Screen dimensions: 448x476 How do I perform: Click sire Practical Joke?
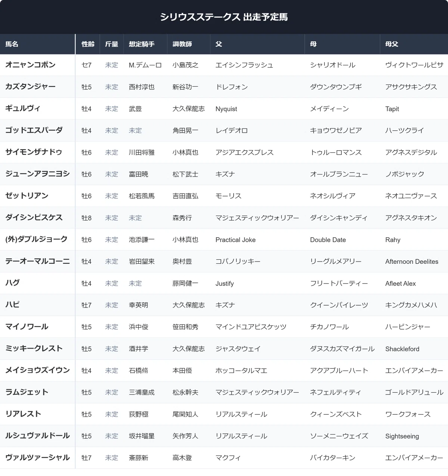click(x=236, y=239)
